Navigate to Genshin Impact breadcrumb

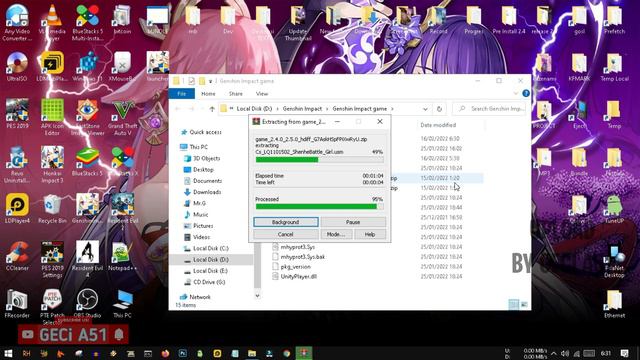[302, 109]
